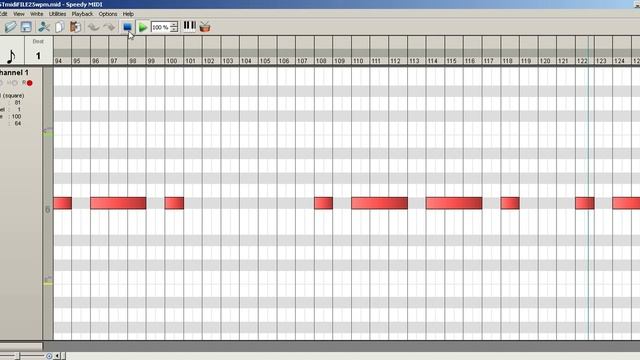Click beat number 100 on the ruler

[x=172, y=61]
